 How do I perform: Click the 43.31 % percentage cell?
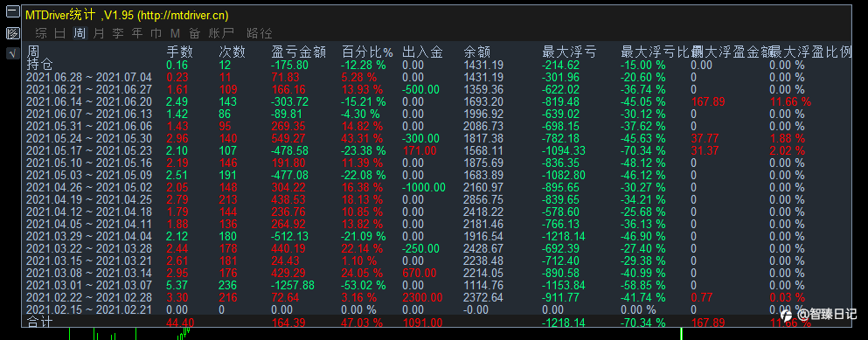point(362,138)
